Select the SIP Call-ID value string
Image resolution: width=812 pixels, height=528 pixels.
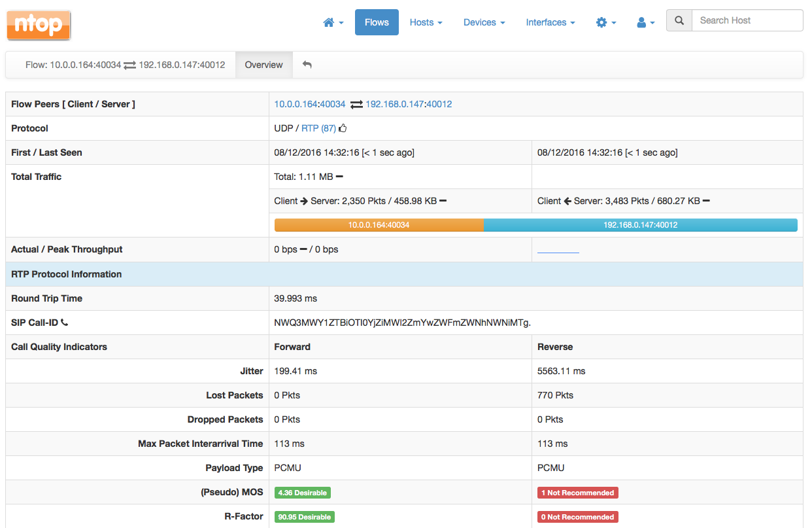click(402, 323)
